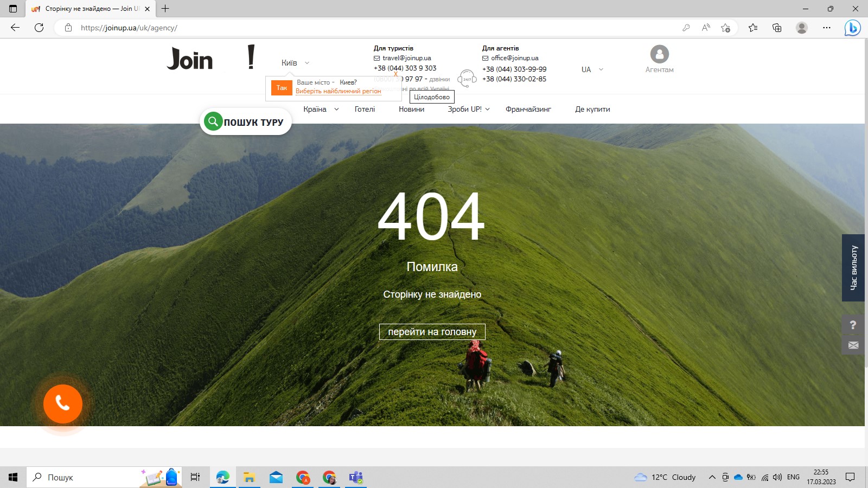Click the green tour search magnifier icon
Image resolution: width=868 pixels, height=488 pixels.
(x=213, y=121)
